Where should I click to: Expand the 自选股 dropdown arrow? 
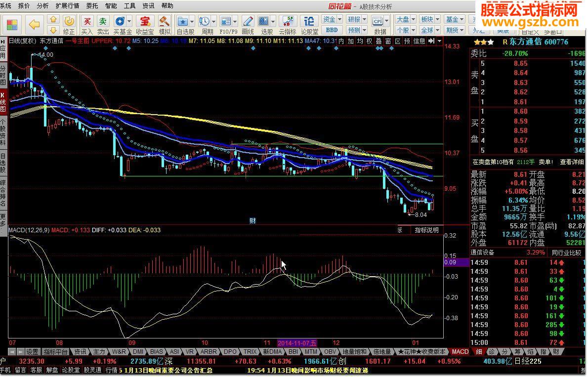coord(192,21)
